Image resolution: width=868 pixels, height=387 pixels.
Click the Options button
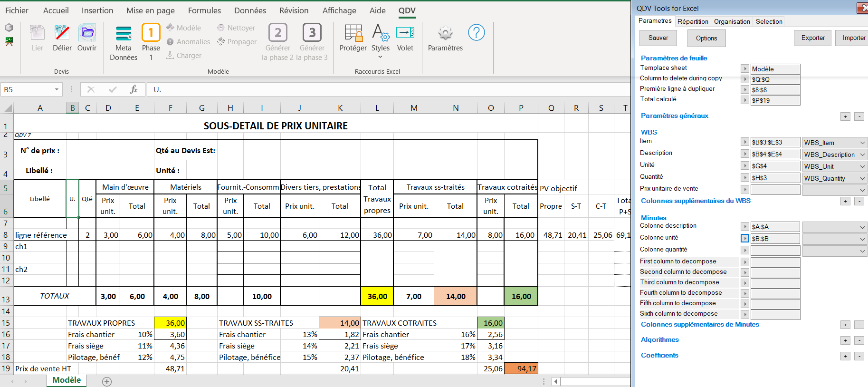(x=706, y=38)
